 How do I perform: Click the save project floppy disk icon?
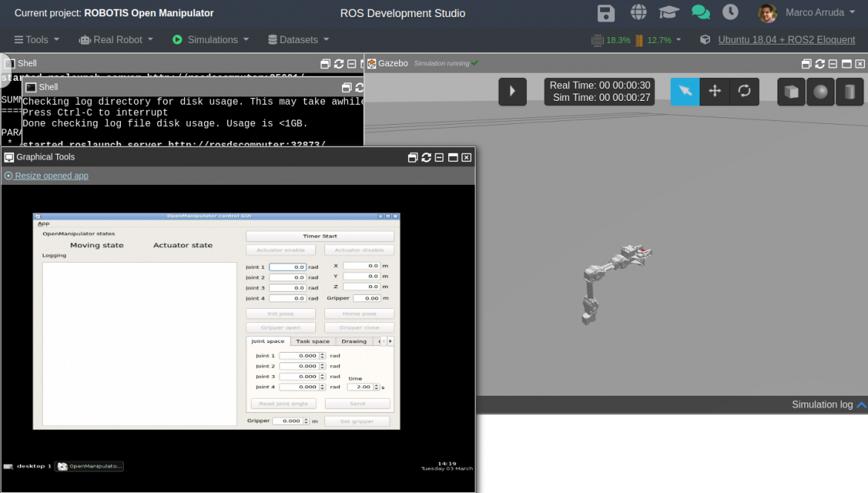click(606, 13)
